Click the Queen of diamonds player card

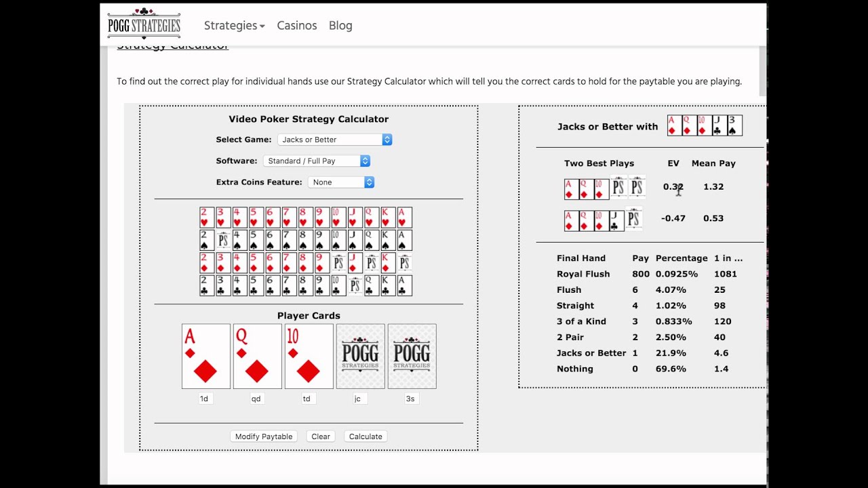258,357
